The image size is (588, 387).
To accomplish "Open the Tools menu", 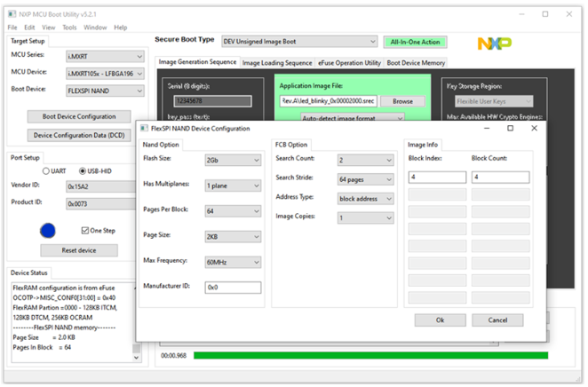I will click(x=69, y=28).
